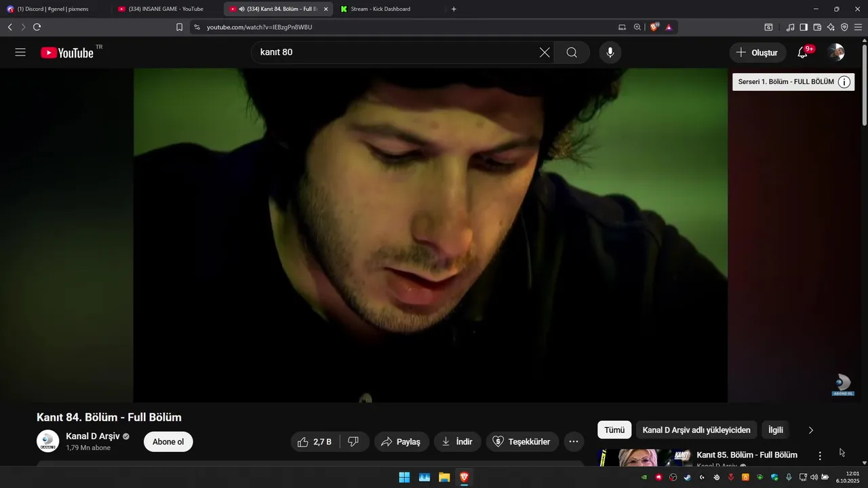Open the network tray icon
This screenshot has height=488, width=868.
[803, 477]
